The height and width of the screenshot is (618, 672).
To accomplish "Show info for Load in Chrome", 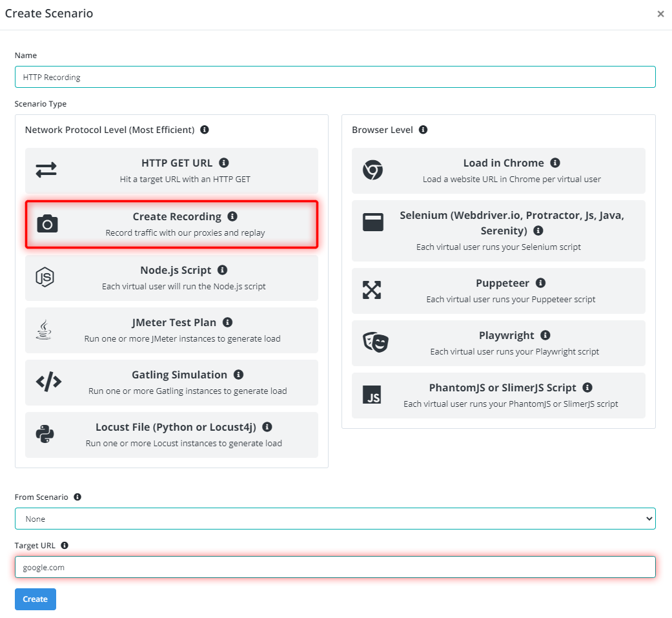I will pos(555,163).
